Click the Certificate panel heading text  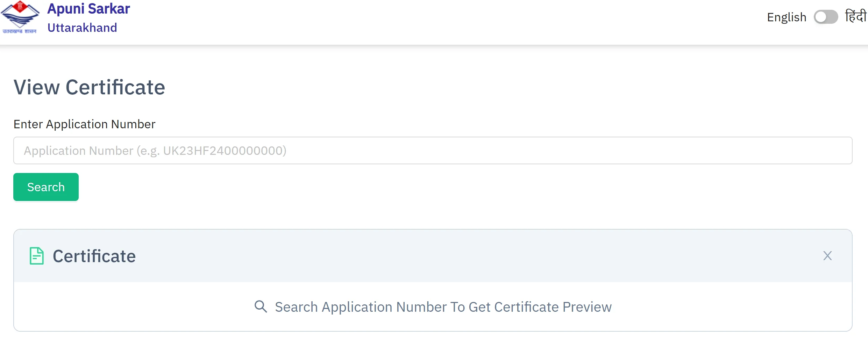[x=94, y=256]
